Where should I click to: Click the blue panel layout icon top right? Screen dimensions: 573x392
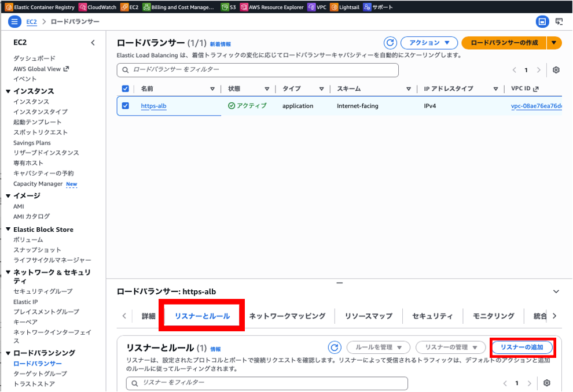542,21
